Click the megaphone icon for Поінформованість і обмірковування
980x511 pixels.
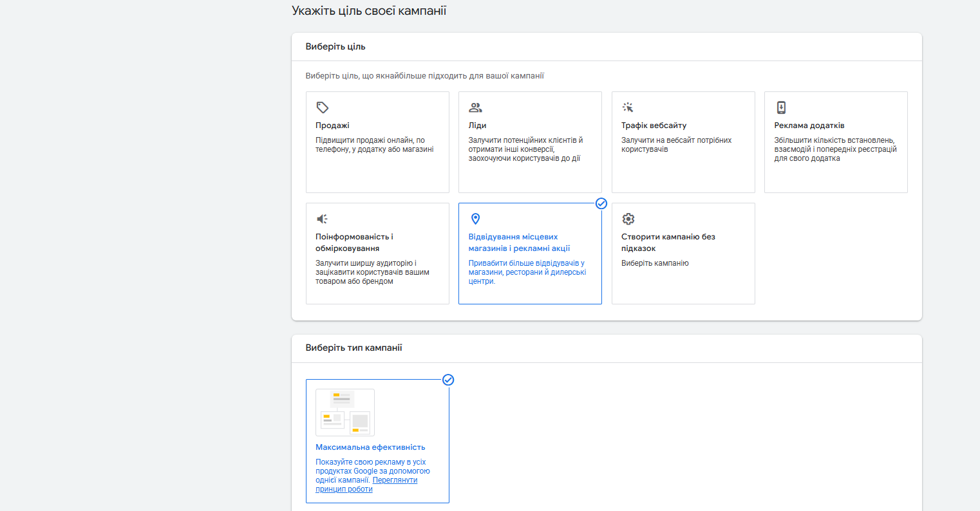tap(323, 219)
